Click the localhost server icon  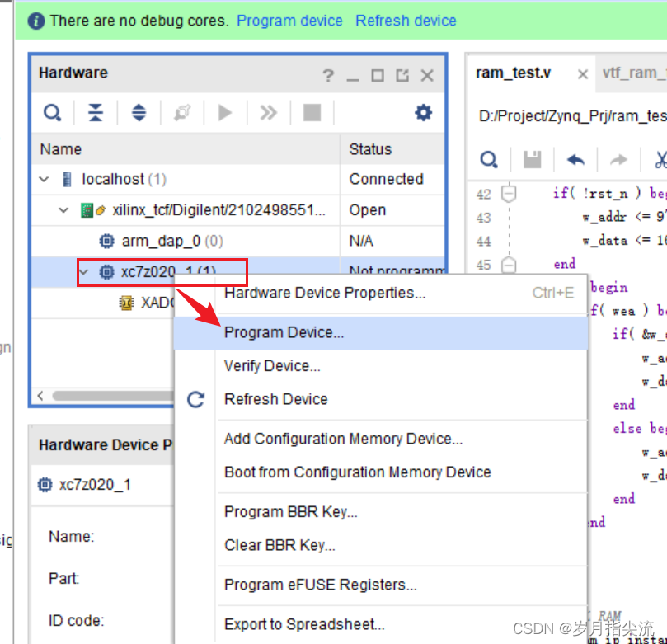click(67, 179)
